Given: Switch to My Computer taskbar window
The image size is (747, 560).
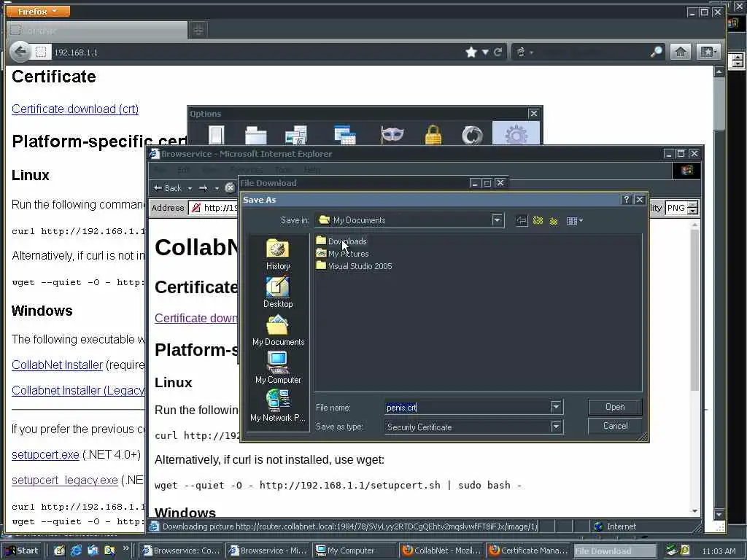Looking at the screenshot, I should coord(355,551).
